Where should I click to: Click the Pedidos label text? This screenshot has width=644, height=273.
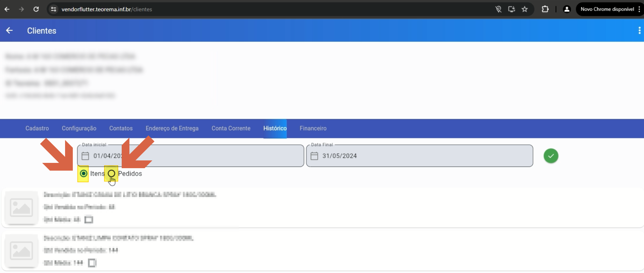[130, 173]
